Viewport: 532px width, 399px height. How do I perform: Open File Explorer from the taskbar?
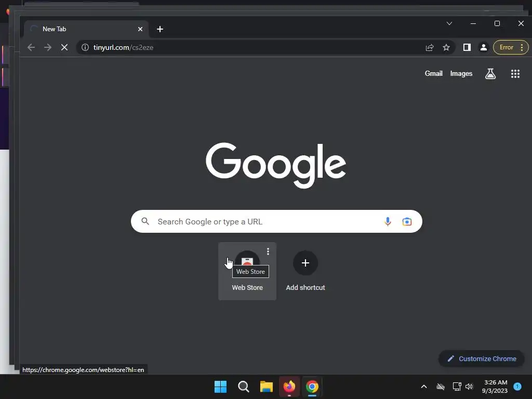pos(267,387)
